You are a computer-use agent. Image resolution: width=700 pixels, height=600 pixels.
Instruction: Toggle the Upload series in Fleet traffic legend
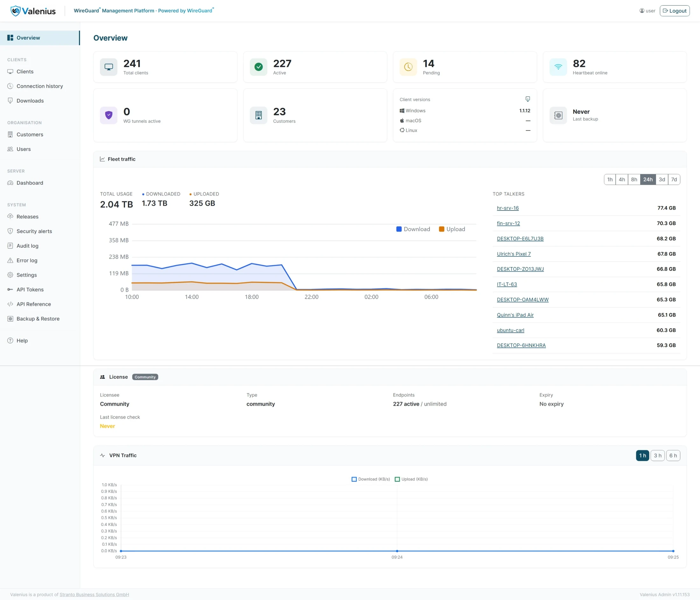click(x=452, y=229)
